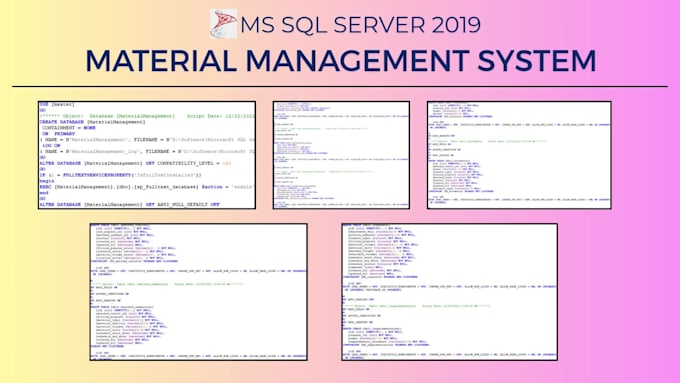
Task: Click the green 'Object: Database' comment line
Action: click(x=147, y=116)
